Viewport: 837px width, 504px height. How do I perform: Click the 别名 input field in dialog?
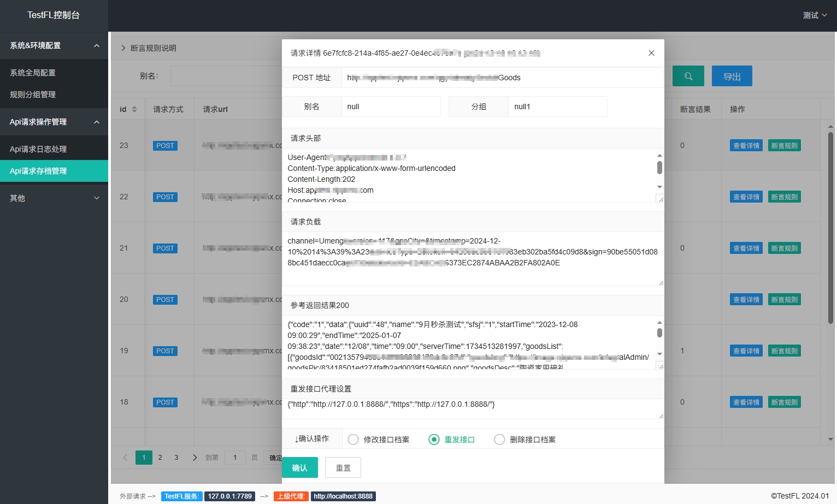pyautogui.click(x=391, y=106)
